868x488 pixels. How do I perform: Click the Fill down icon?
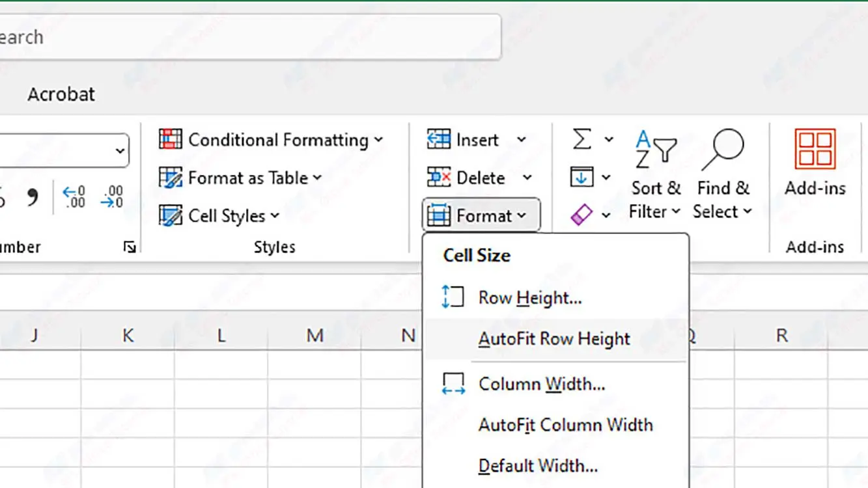coord(581,177)
